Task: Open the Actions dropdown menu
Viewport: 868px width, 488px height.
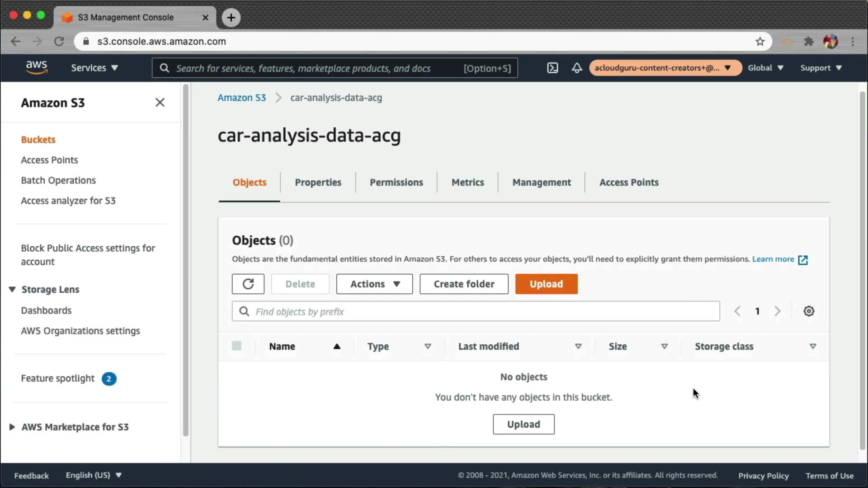Action: click(x=374, y=284)
